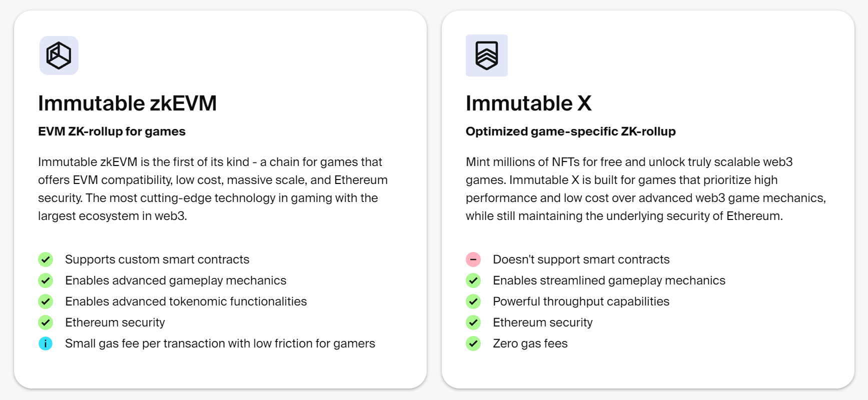Click the green check next to Supports custom smart contracts
The image size is (868, 400).
[46, 259]
